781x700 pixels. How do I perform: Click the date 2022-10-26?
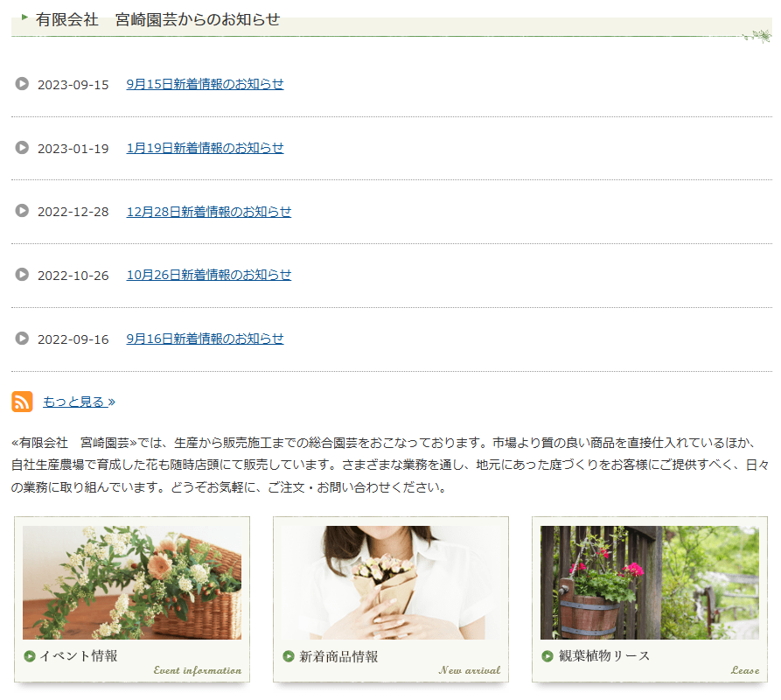pyautogui.click(x=73, y=276)
